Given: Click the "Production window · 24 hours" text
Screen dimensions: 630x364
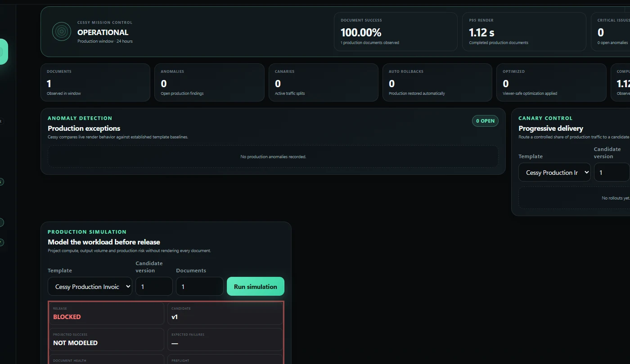Looking at the screenshot, I should (105, 41).
